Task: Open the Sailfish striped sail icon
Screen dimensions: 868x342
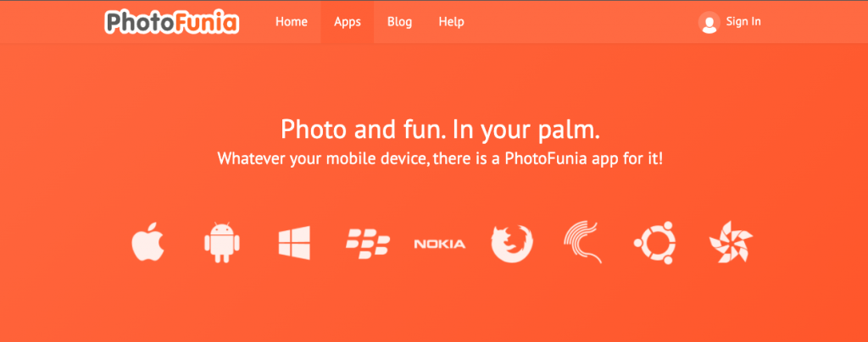Action: (x=582, y=242)
